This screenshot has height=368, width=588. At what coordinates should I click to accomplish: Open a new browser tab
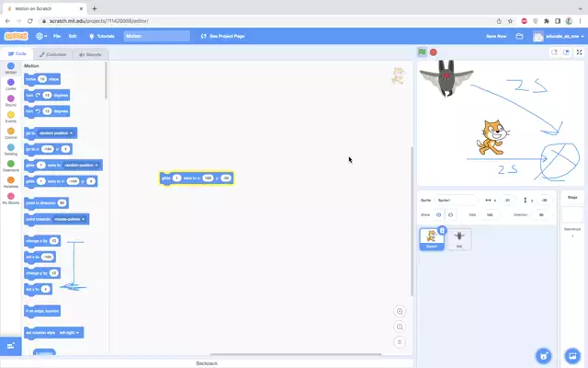(95, 8)
